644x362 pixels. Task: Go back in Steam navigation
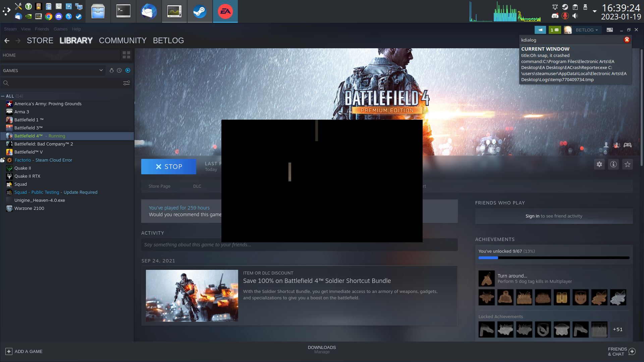click(x=7, y=41)
